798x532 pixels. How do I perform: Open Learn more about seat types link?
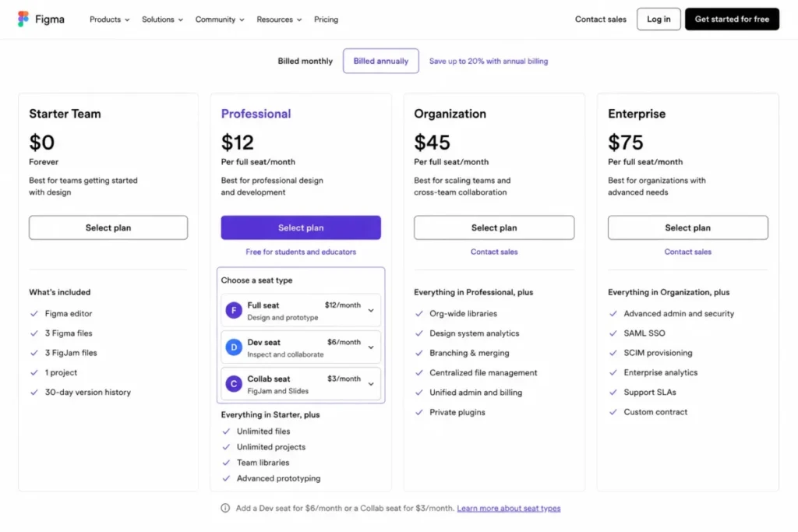click(x=508, y=508)
